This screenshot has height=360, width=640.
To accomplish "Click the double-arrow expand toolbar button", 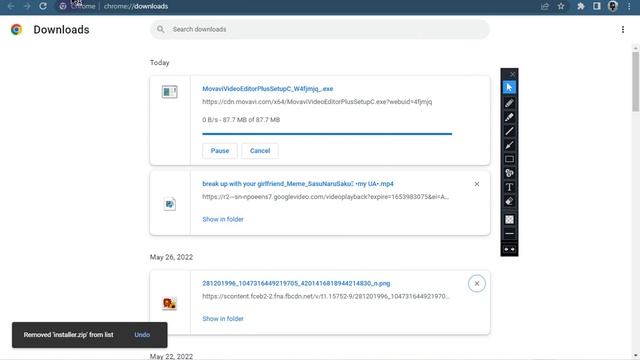I will [x=509, y=249].
